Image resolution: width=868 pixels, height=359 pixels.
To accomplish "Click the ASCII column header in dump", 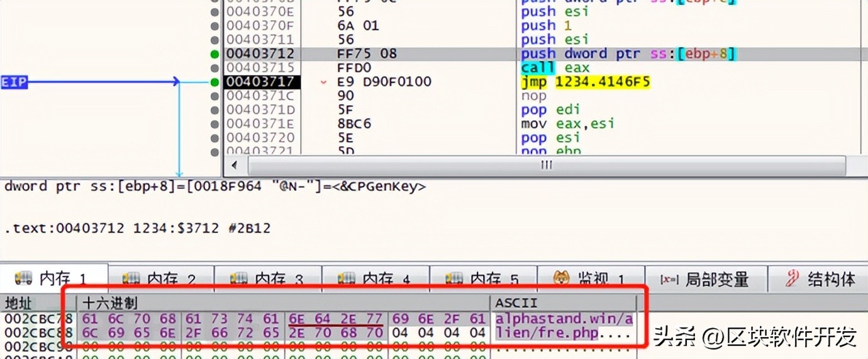I will (564, 303).
